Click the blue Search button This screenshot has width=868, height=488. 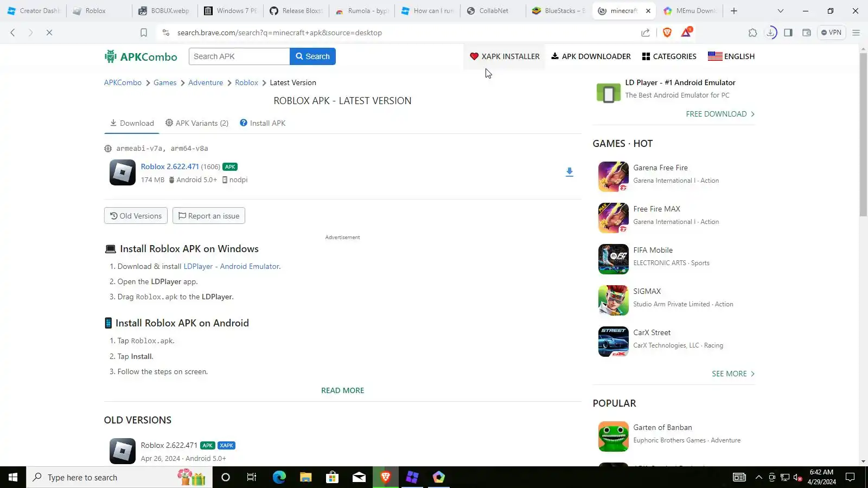click(x=312, y=56)
